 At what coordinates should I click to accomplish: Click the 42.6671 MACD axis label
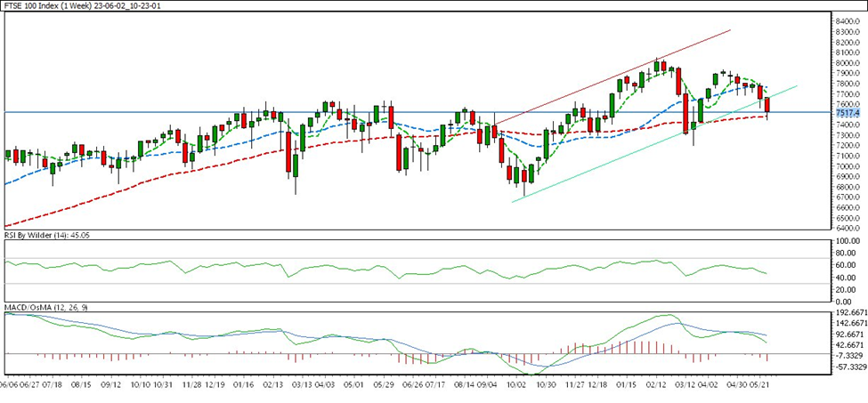[851, 345]
